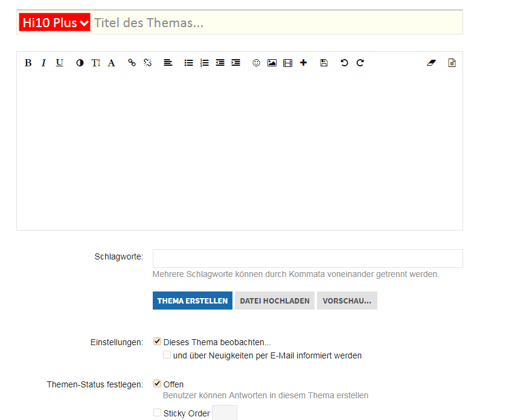Screen dimensions: 512x420
Task: Toggle bold formatting in the editor
Action: [28, 63]
